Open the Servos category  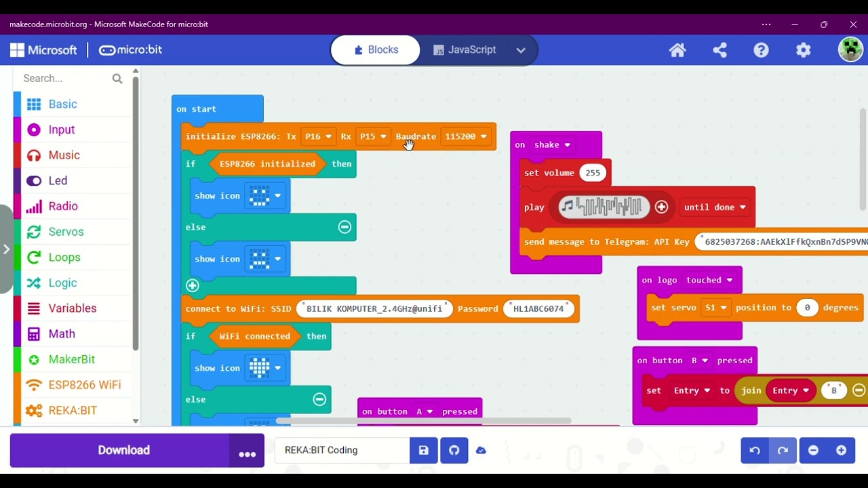[x=73, y=232]
